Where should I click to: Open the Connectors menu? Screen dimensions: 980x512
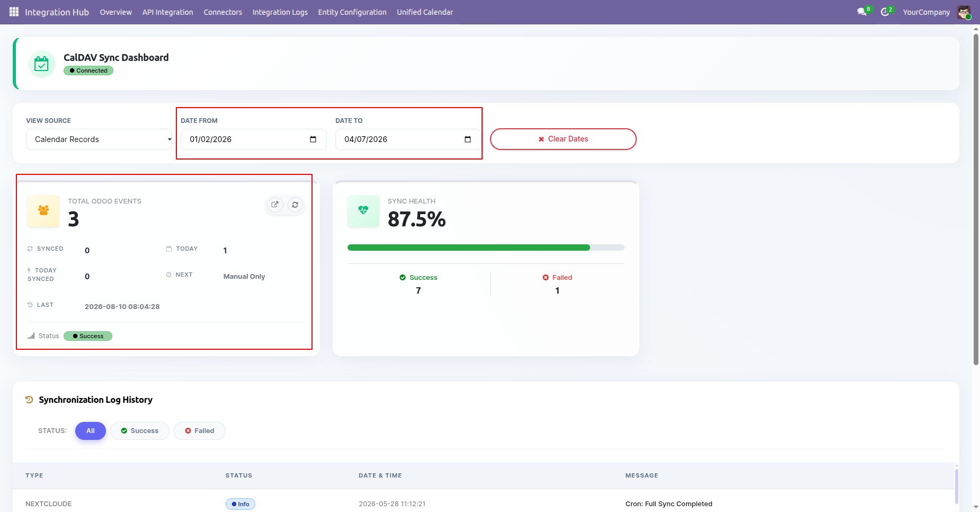pyautogui.click(x=222, y=12)
